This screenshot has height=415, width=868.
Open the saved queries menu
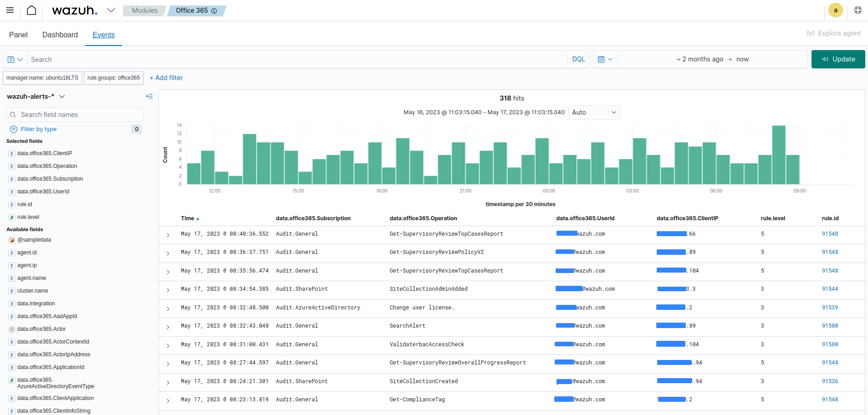[x=15, y=60]
